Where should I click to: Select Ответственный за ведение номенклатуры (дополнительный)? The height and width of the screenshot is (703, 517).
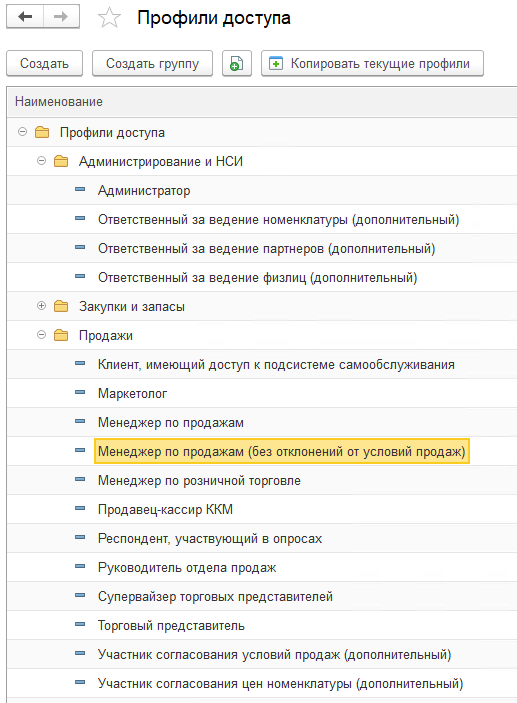click(262, 219)
